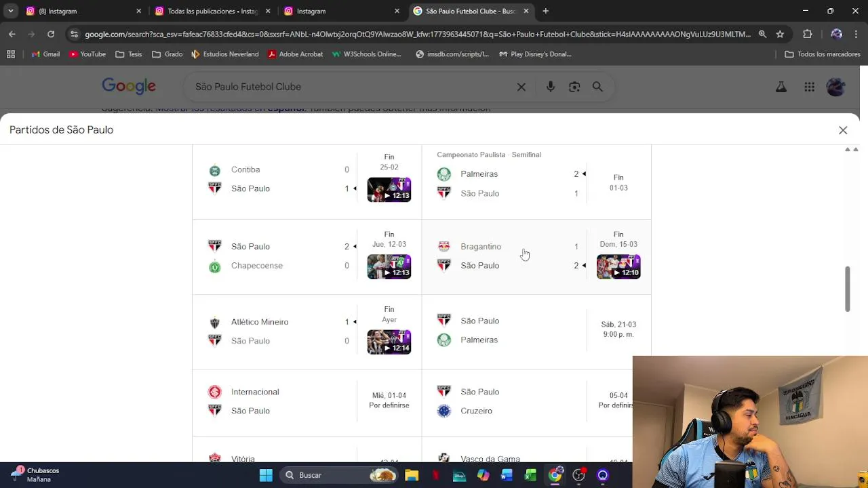Play the Coritiba vs São Paulo highlights video
The width and height of the screenshot is (868, 488).
point(389,190)
